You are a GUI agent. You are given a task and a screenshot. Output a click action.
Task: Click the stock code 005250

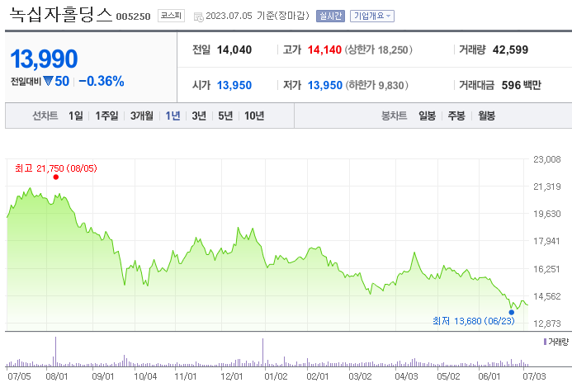[x=133, y=17]
